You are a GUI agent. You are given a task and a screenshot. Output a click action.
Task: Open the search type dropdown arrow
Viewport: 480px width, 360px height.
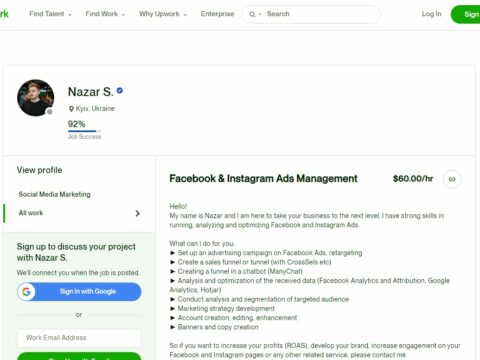pos(260,14)
